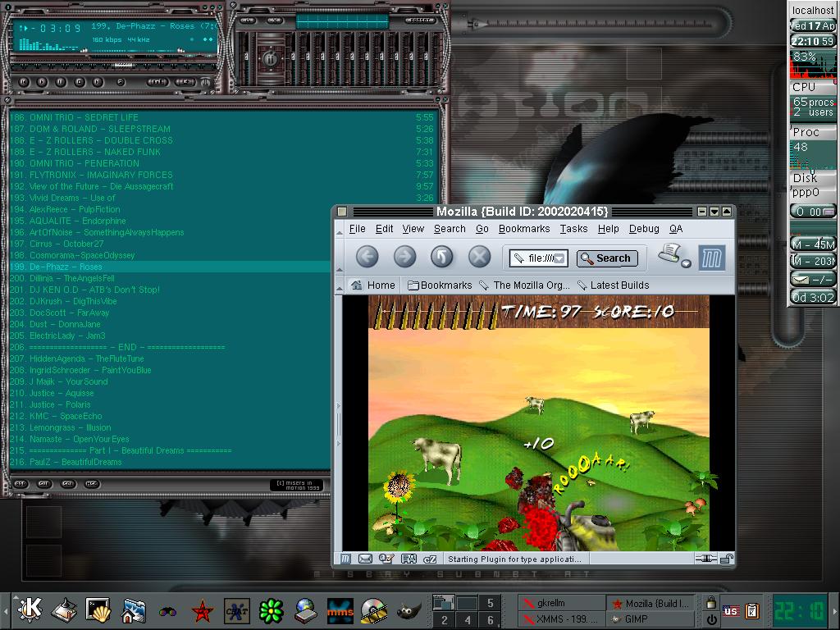Reload the page in Mozilla
Screen dimensions: 840x630
pyautogui.click(x=442, y=257)
